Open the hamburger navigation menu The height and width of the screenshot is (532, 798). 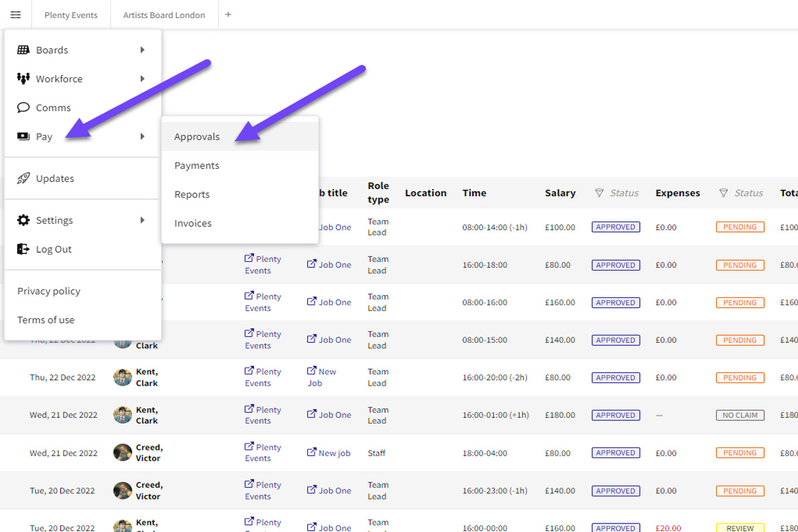point(15,14)
